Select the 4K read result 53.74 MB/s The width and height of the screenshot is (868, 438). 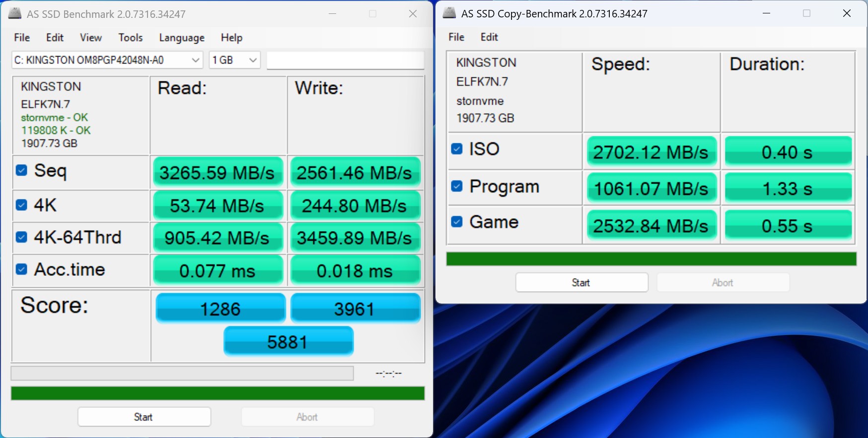point(217,205)
